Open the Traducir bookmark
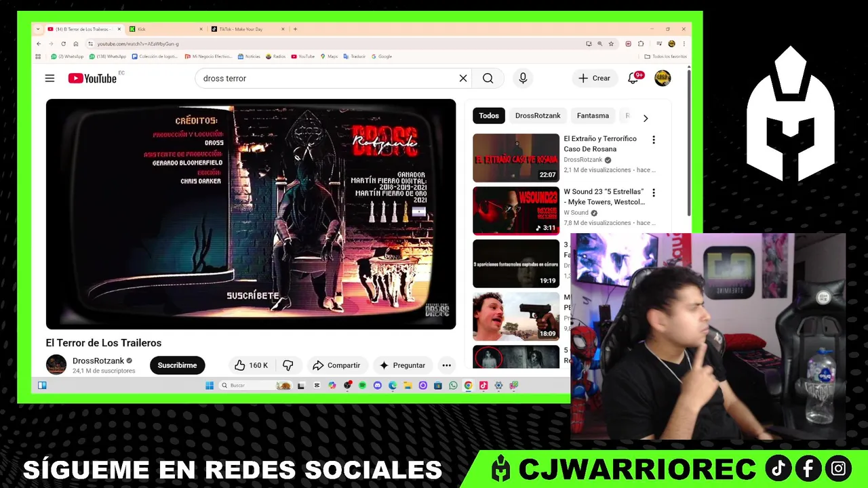The height and width of the screenshot is (488, 868). (x=354, y=57)
